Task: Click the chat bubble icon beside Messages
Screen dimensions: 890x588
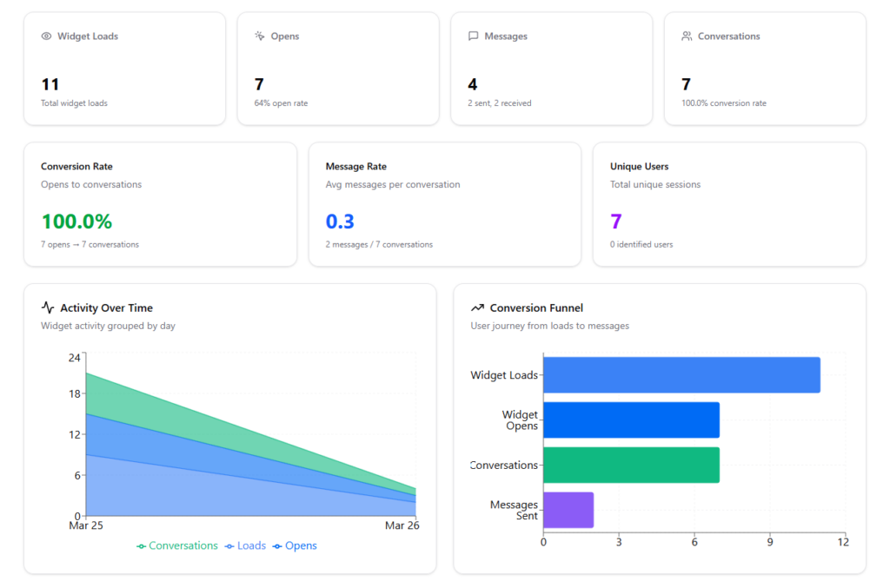Action: (x=473, y=36)
